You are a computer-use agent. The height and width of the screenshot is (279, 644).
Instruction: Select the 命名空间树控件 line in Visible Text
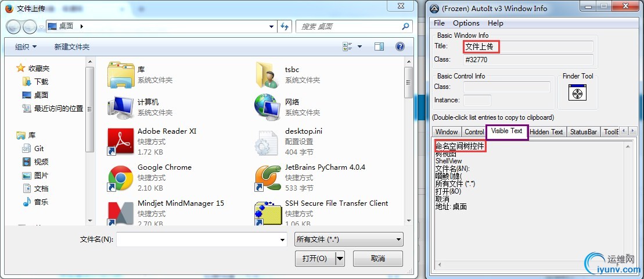pyautogui.click(x=460, y=146)
